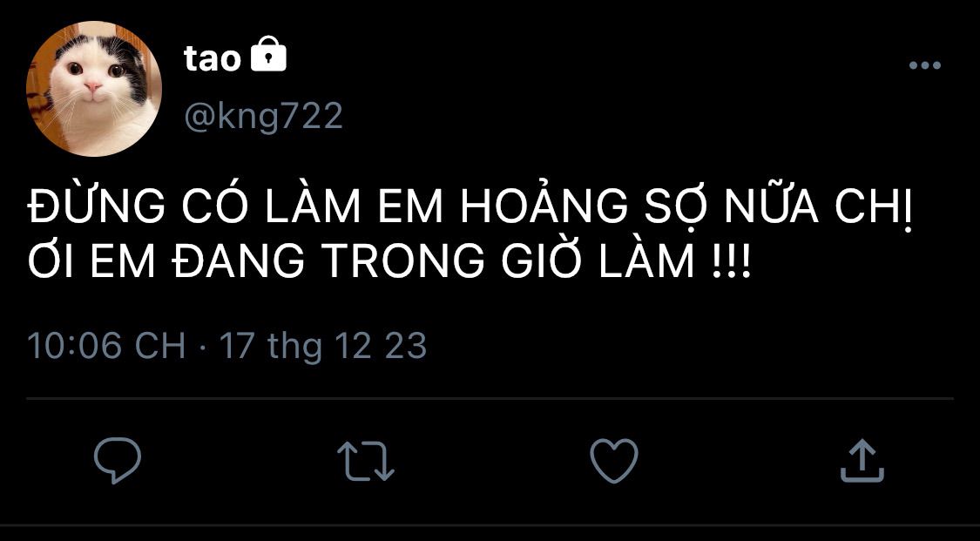Click the 10:06 CH timestamp
The width and height of the screenshot is (980, 541).
[x=107, y=346]
